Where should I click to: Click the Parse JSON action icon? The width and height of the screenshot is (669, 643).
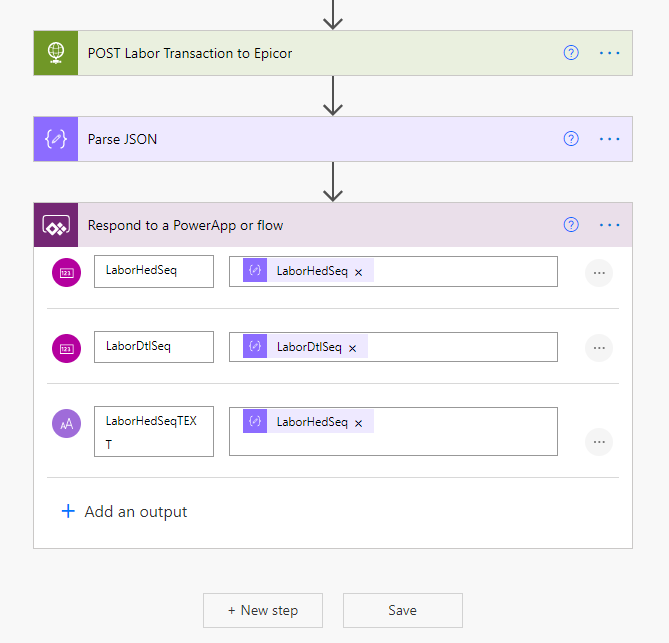[x=56, y=139]
